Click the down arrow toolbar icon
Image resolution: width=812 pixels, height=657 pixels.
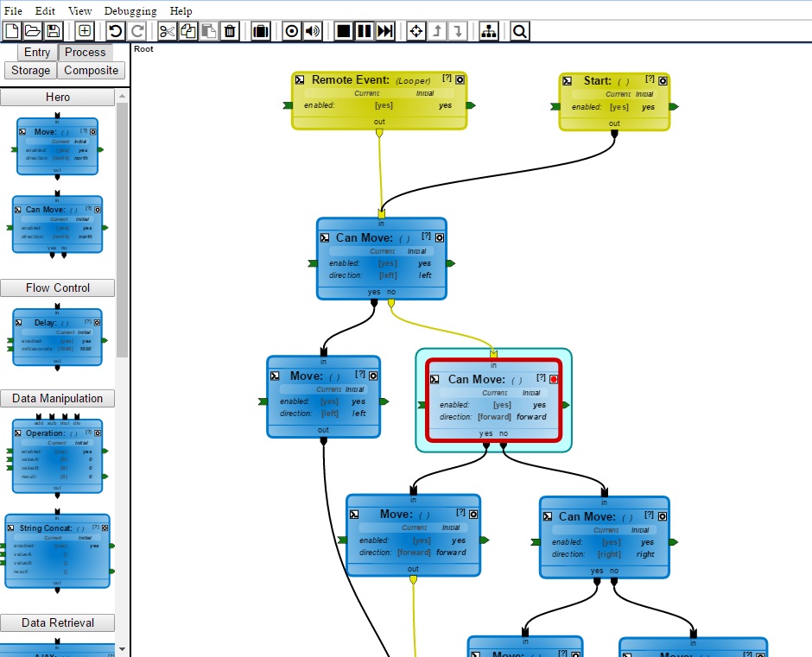(x=458, y=31)
